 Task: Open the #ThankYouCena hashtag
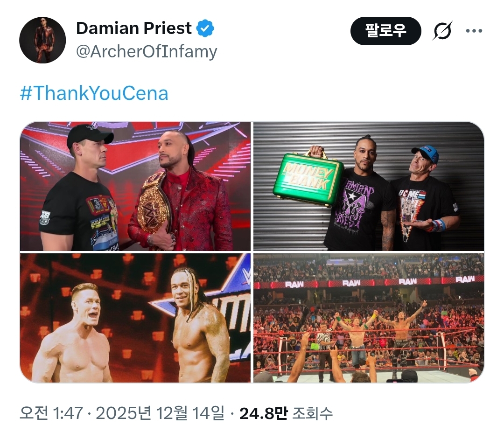tap(94, 93)
